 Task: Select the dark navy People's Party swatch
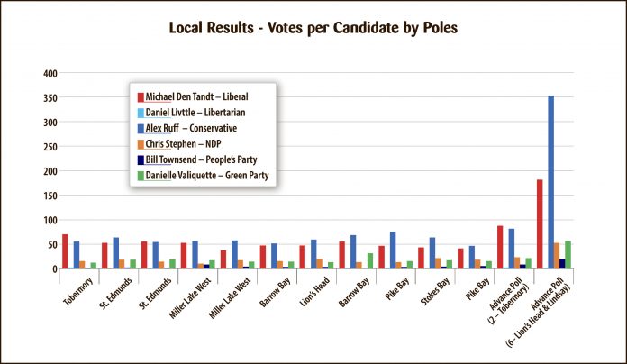coord(140,159)
